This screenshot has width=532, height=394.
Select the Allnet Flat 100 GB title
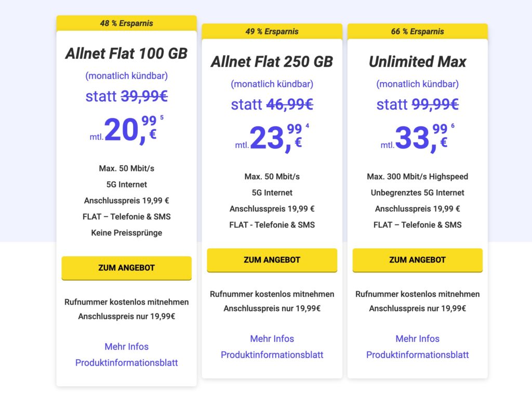126,54
